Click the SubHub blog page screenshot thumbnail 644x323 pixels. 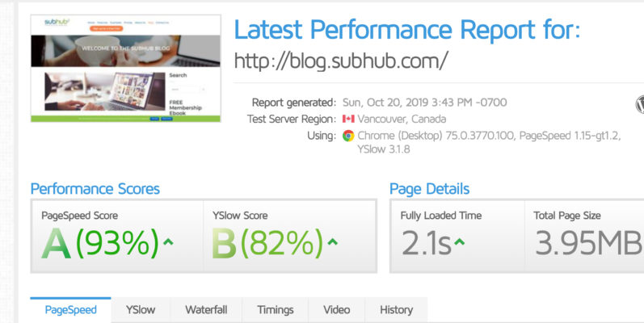pyautogui.click(x=125, y=69)
